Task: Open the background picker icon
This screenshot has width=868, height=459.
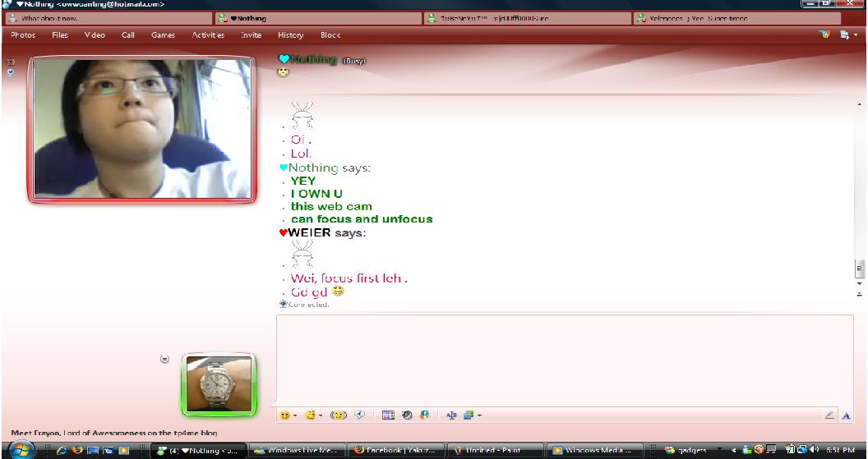Action: 469,415
